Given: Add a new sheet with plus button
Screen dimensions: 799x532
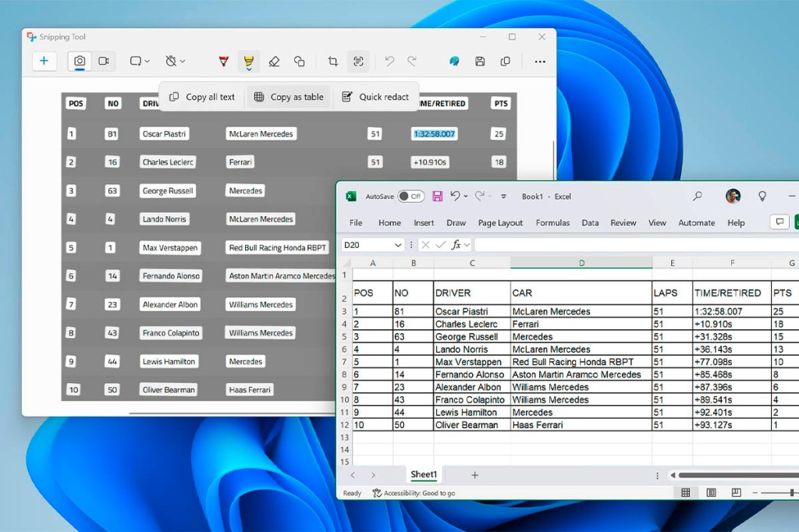Looking at the screenshot, I should (x=474, y=475).
